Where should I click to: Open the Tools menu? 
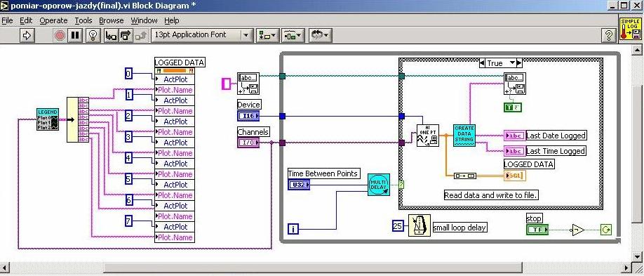point(83,20)
